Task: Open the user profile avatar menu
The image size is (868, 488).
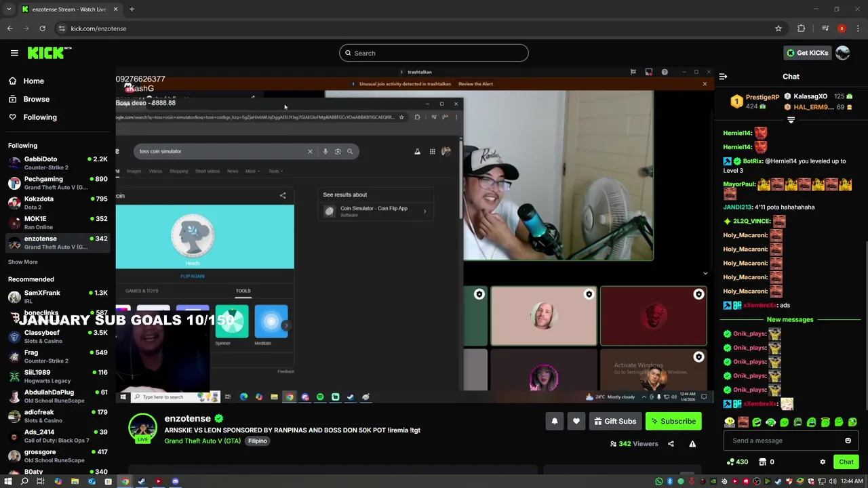Action: 843,53
